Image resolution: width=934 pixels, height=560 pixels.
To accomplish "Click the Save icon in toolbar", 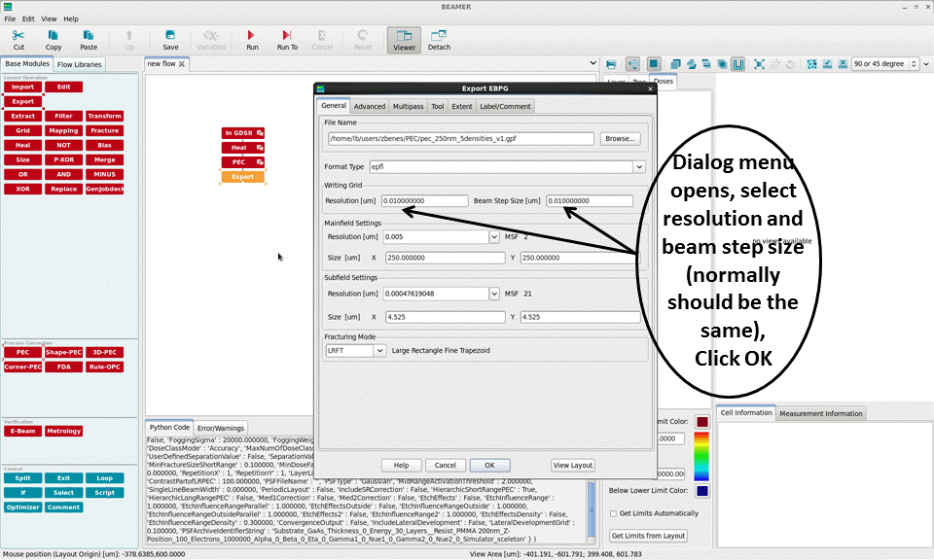I will (x=170, y=39).
